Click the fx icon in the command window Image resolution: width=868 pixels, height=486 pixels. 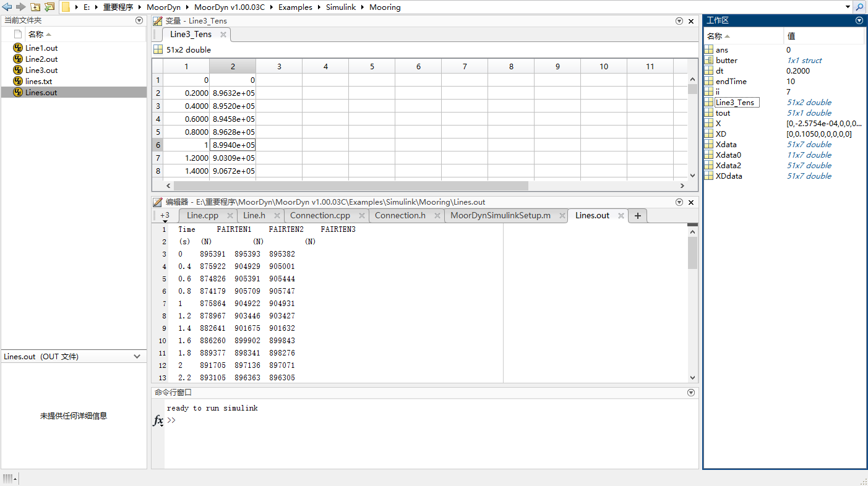(158, 421)
